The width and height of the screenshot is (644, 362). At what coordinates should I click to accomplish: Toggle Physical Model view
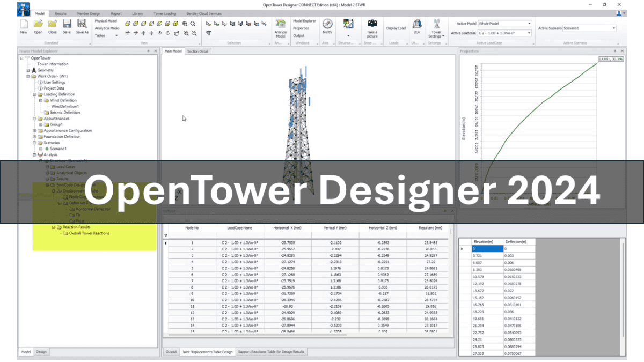point(106,21)
